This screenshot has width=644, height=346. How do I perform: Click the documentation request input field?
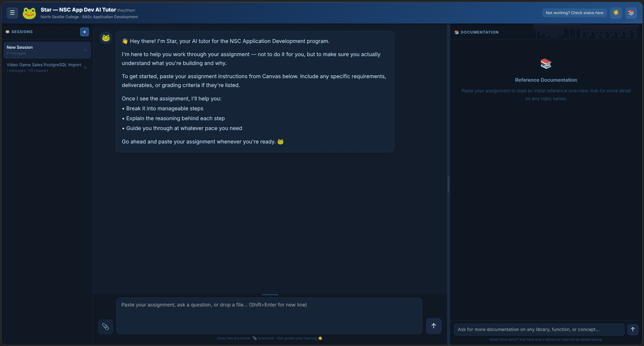pyautogui.click(x=537, y=329)
